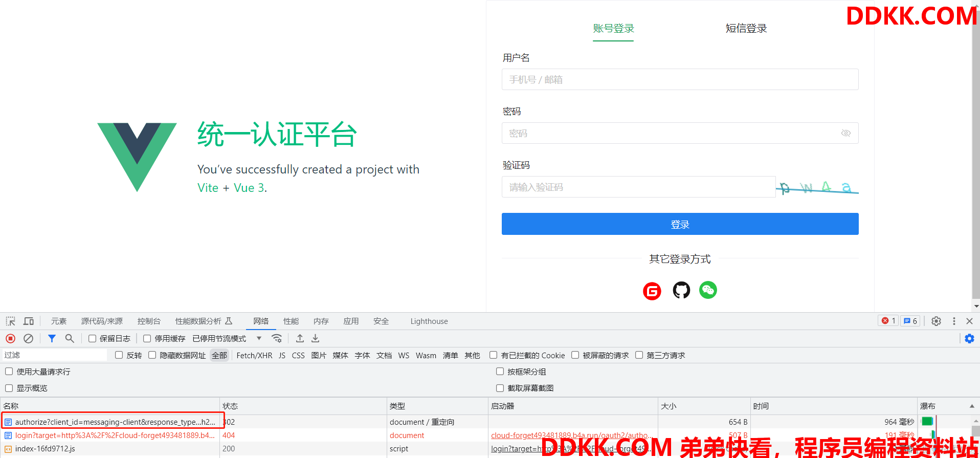Click the inspect element picker icon
Image resolution: width=980 pixels, height=458 pixels.
pyautogui.click(x=11, y=321)
